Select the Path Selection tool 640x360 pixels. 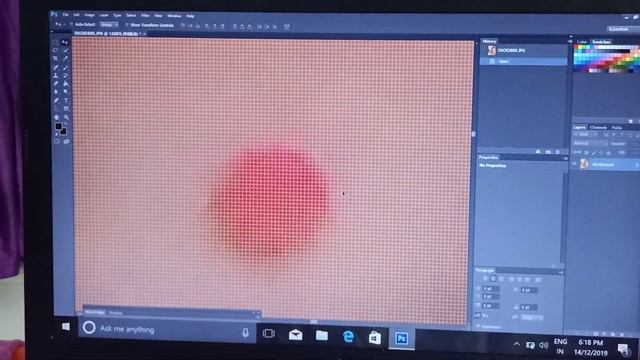[56, 109]
